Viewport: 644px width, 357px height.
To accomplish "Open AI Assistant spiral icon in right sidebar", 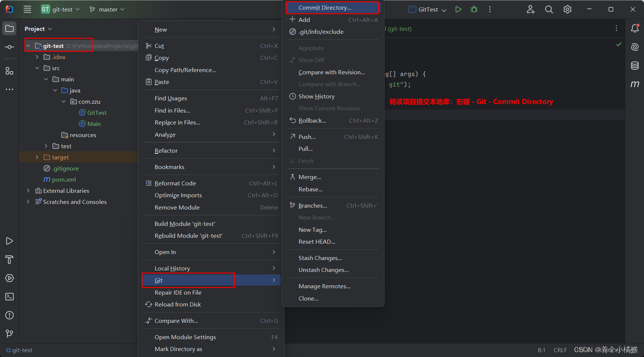I will click(635, 47).
